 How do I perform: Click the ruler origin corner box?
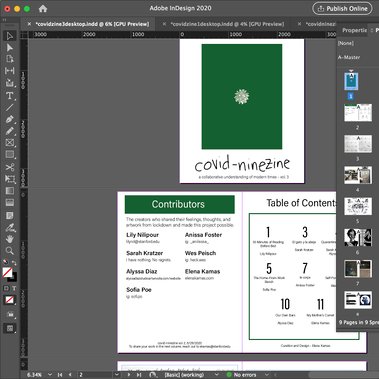point(24,34)
